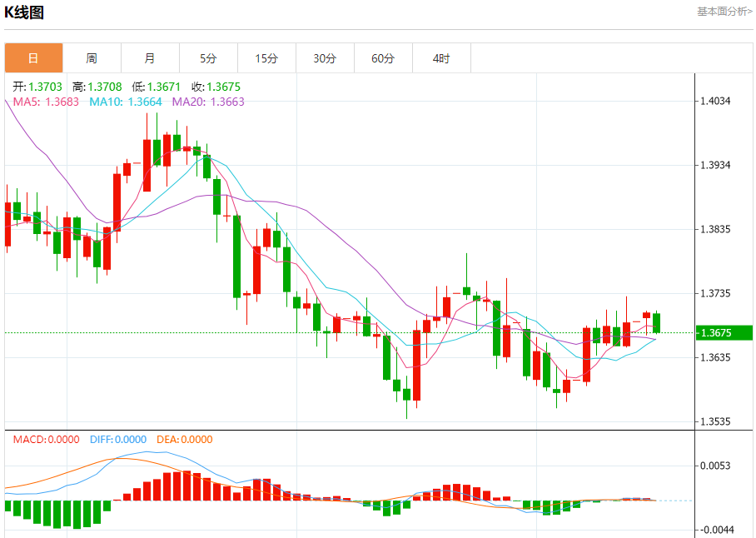This screenshot has width=756, height=538.
Task: Open the 60分 chart tab
Action: pos(383,58)
